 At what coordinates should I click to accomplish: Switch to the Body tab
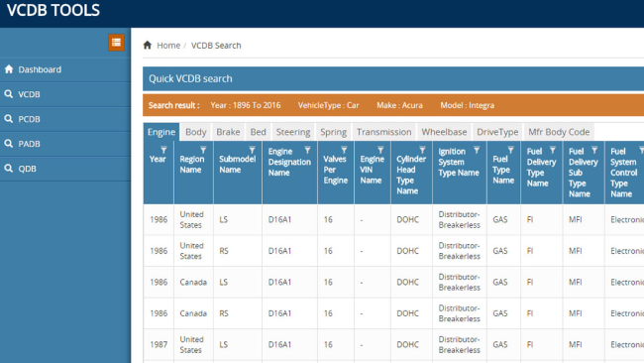[196, 132]
